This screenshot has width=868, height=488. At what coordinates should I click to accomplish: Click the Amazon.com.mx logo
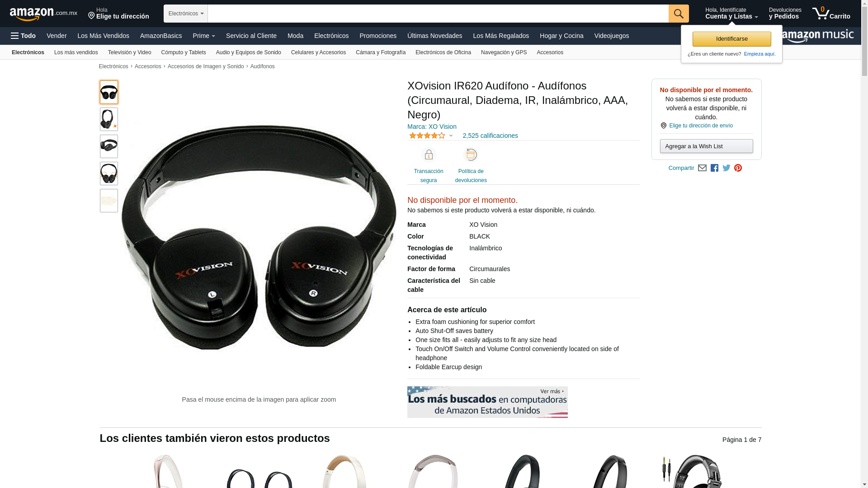43,14
